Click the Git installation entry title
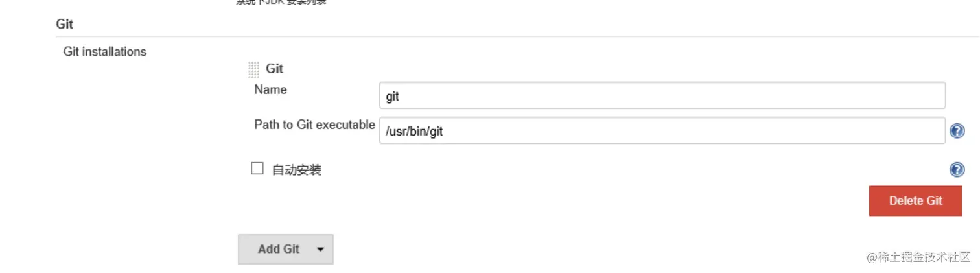 (x=274, y=69)
